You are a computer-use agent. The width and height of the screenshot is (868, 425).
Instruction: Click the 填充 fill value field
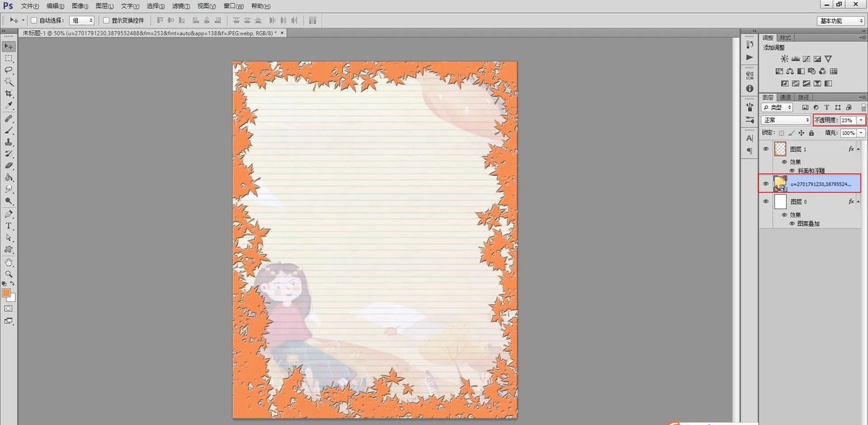pyautogui.click(x=848, y=133)
